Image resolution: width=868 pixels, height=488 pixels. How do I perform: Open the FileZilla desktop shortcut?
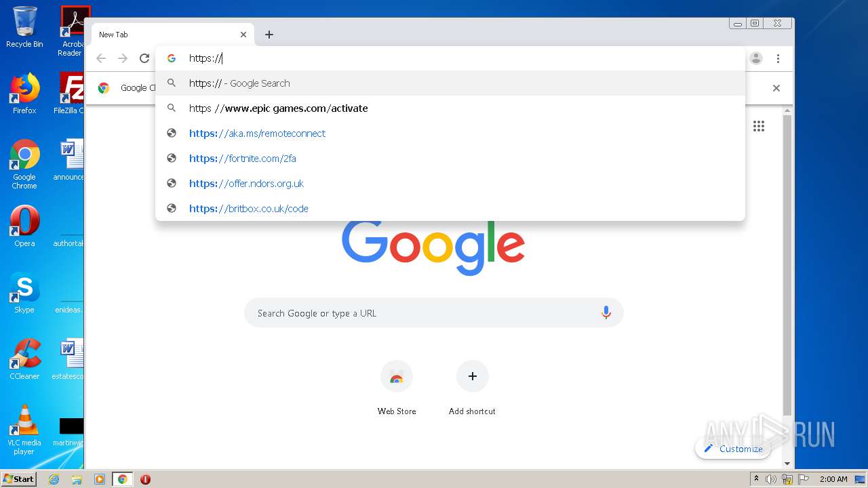pos(70,94)
